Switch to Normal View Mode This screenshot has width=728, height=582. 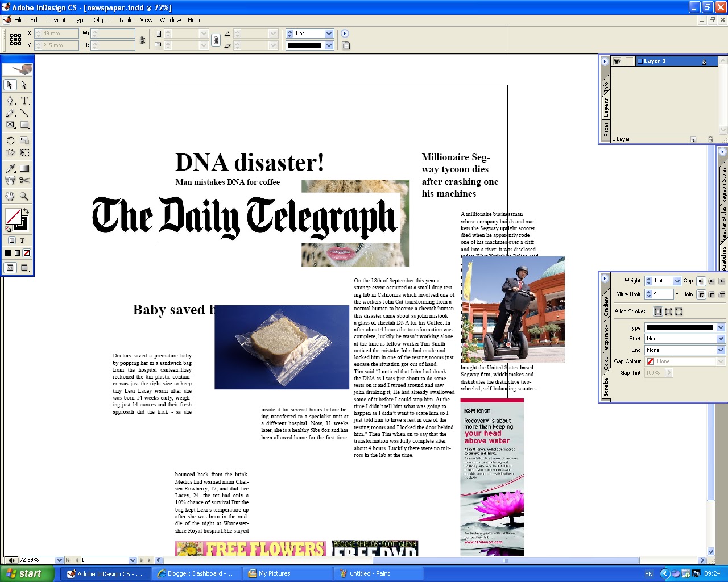coord(10,268)
